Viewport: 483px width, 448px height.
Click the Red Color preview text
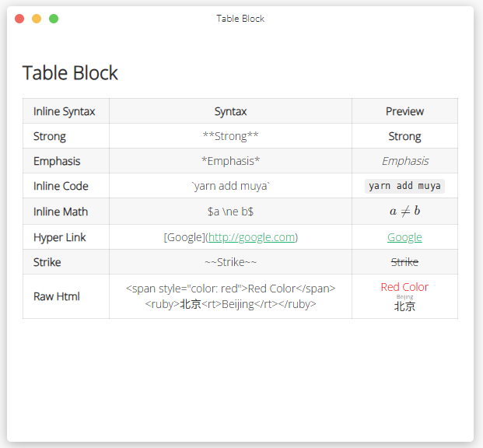[x=404, y=287]
